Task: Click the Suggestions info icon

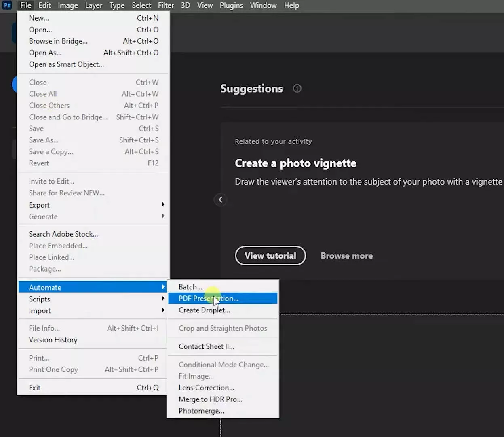Action: pos(297,89)
